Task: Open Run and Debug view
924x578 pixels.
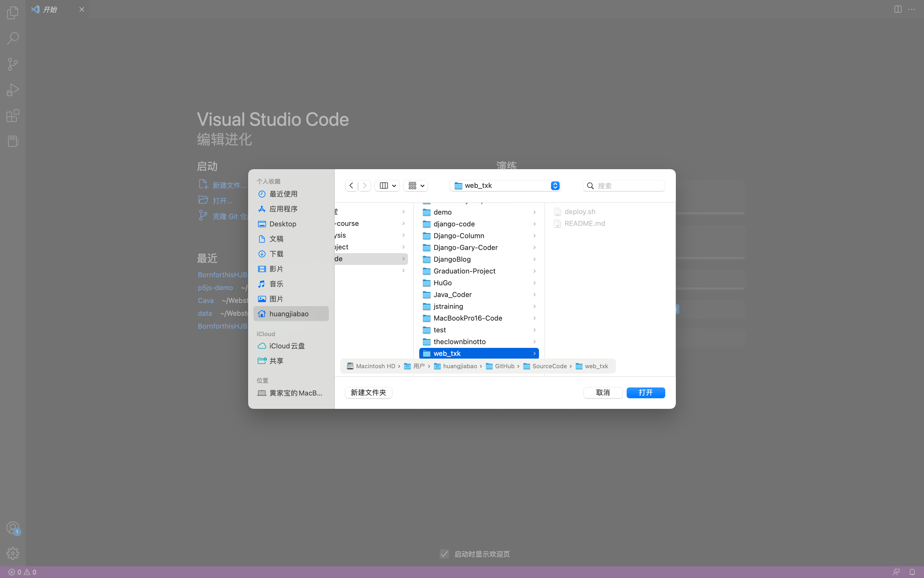Action: [x=13, y=90]
